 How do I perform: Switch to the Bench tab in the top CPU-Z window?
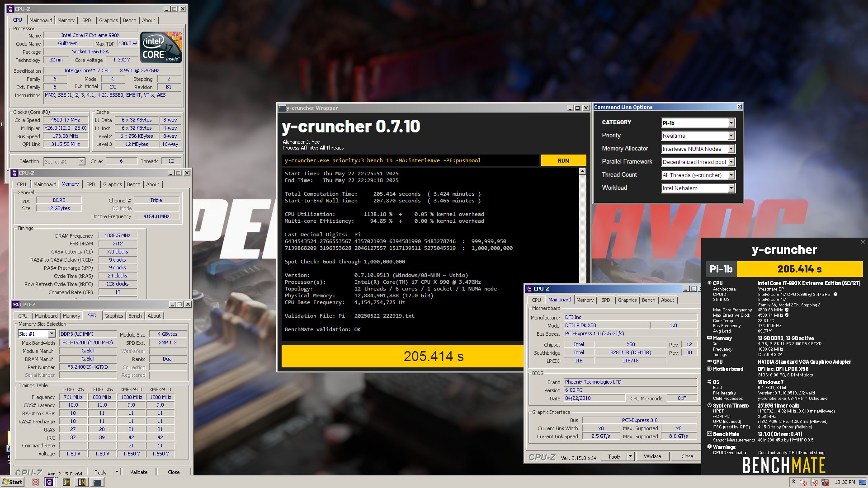pos(129,20)
